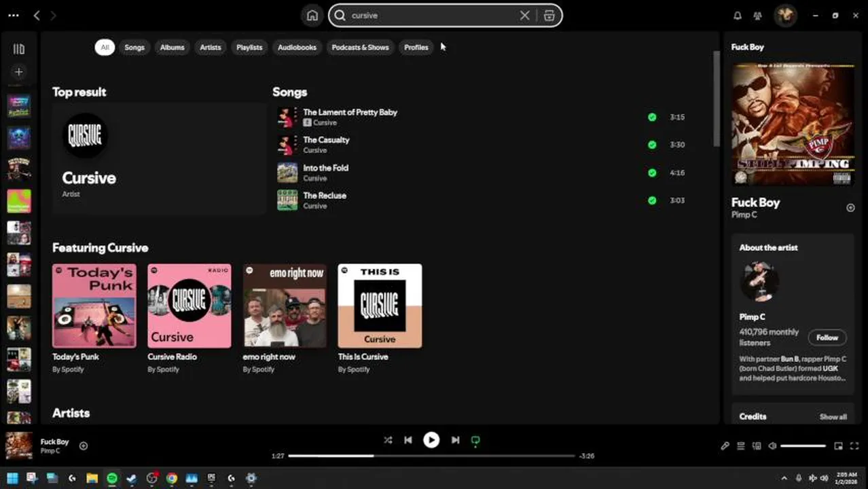The width and height of the screenshot is (868, 489).
Task: Toggle saved check for The Casualty
Action: pos(652,145)
